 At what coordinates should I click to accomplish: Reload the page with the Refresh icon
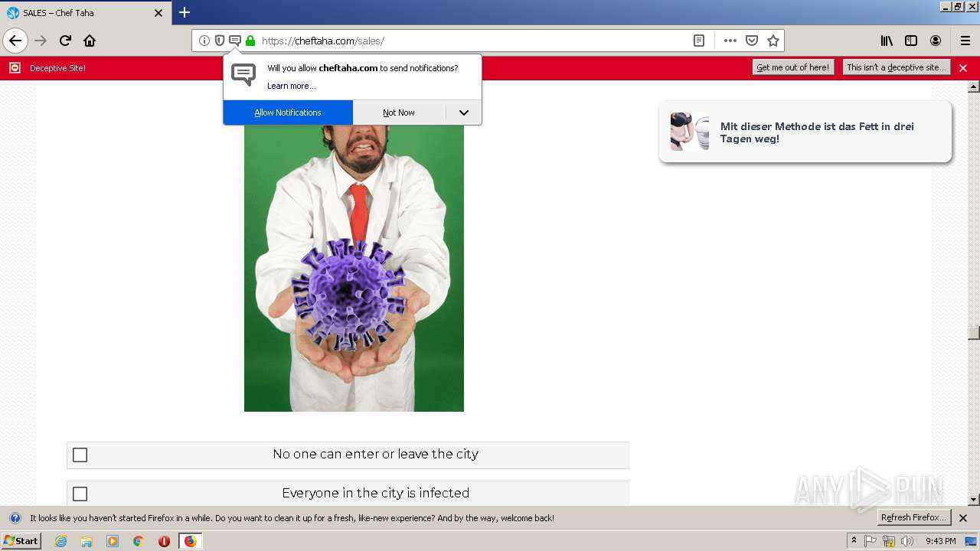click(x=66, y=41)
